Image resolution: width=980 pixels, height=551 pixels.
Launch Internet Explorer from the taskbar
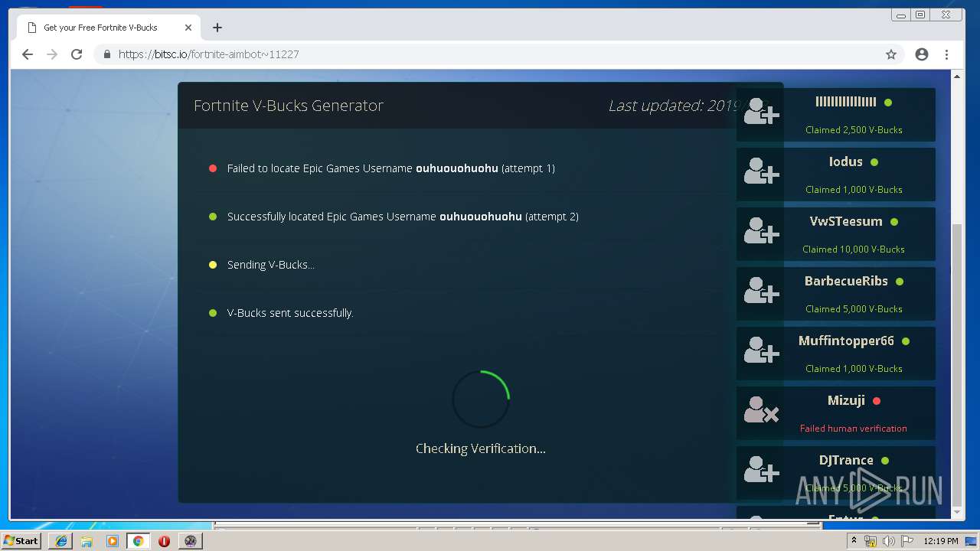pyautogui.click(x=61, y=541)
